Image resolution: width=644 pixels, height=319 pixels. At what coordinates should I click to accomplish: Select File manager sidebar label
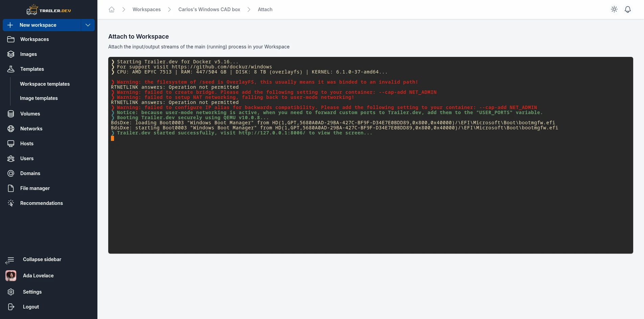[x=35, y=188]
